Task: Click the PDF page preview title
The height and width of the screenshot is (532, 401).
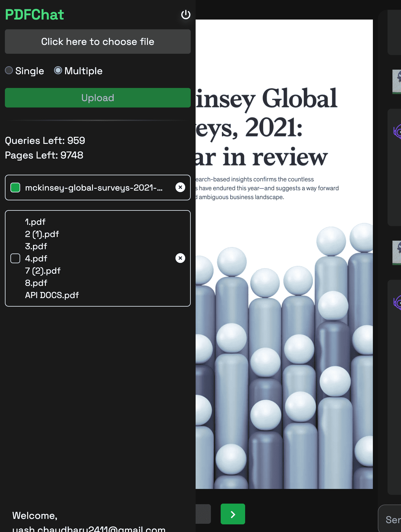Action: click(x=267, y=127)
